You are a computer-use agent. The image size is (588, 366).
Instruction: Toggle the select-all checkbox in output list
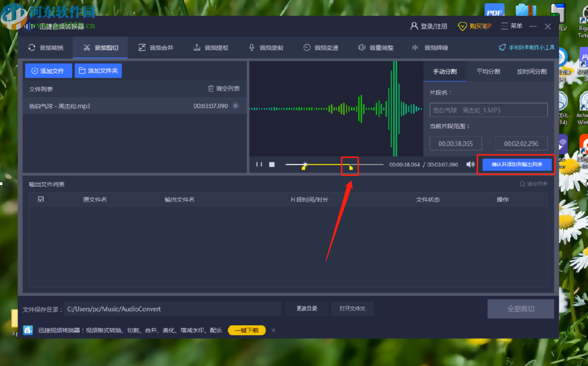click(x=41, y=199)
